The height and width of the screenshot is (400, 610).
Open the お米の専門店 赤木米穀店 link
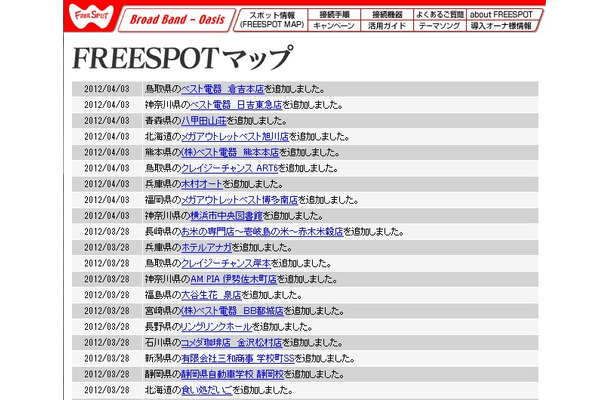[262, 232]
